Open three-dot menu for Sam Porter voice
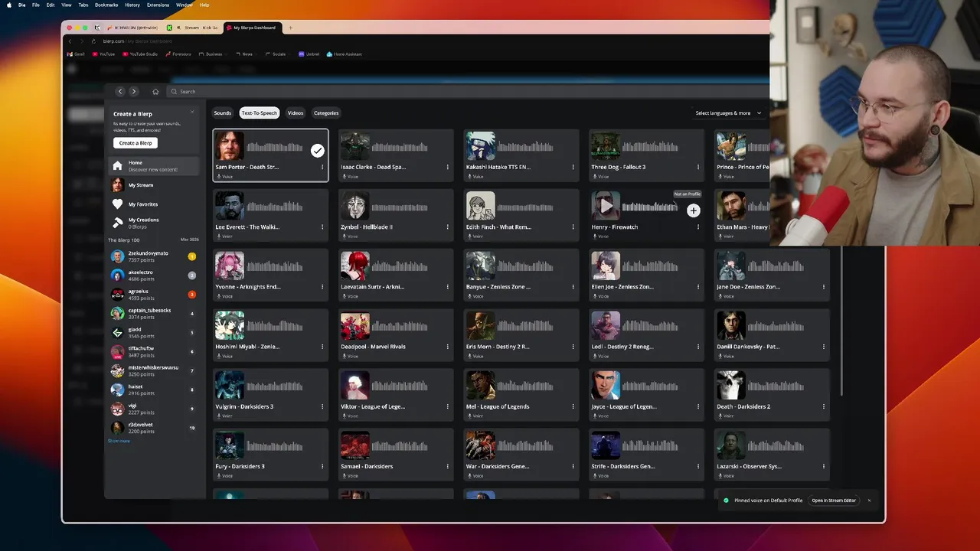The height and width of the screenshot is (551, 980). 322,167
